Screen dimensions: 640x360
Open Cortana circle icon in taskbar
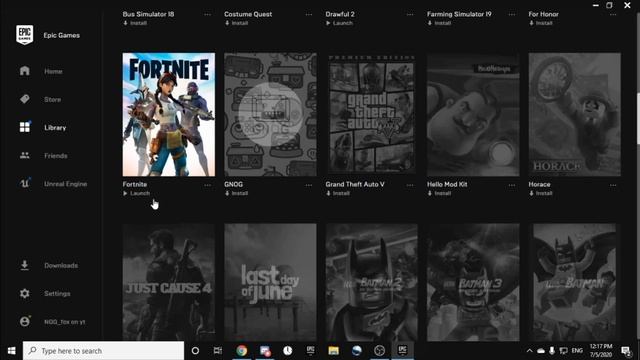click(195, 351)
